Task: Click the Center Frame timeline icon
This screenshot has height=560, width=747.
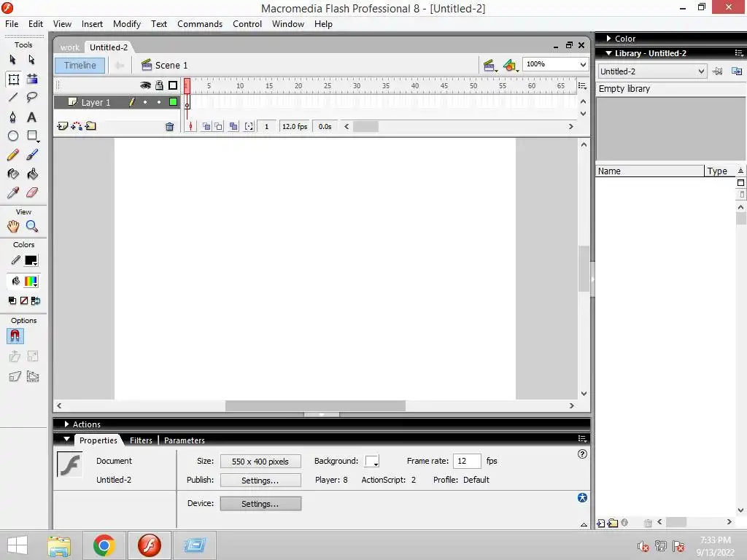Action: point(190,126)
